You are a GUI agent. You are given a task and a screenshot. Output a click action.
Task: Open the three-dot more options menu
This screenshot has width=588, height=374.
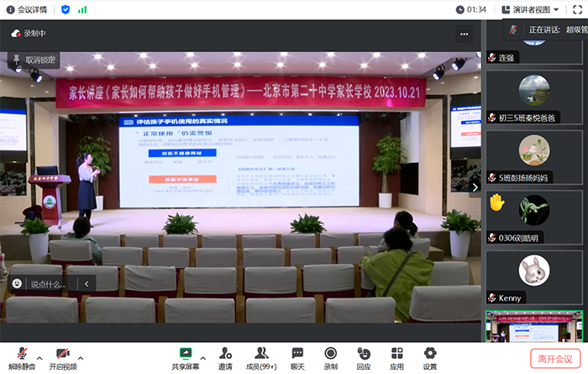pos(465,34)
